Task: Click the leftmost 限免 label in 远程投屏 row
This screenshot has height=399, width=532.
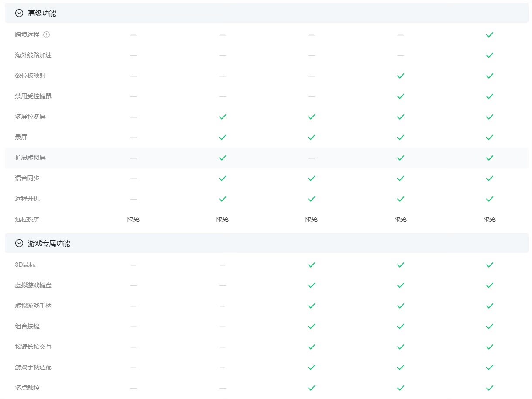Action: pos(134,219)
